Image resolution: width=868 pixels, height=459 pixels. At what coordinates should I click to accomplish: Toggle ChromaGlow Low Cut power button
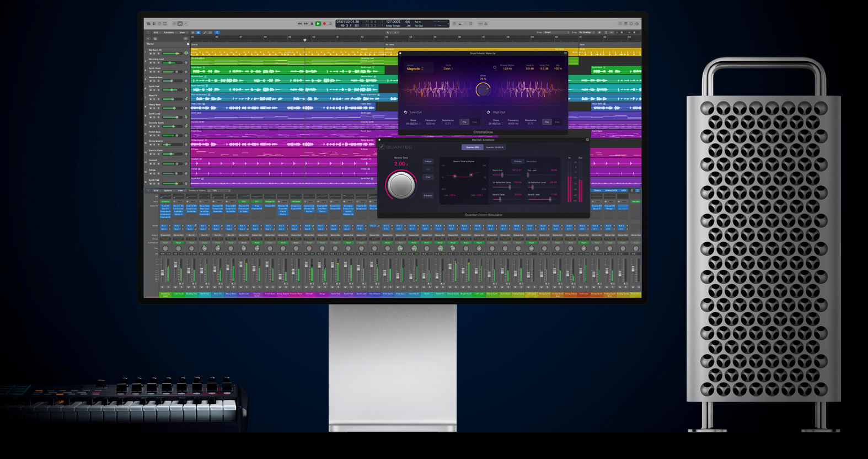[406, 112]
